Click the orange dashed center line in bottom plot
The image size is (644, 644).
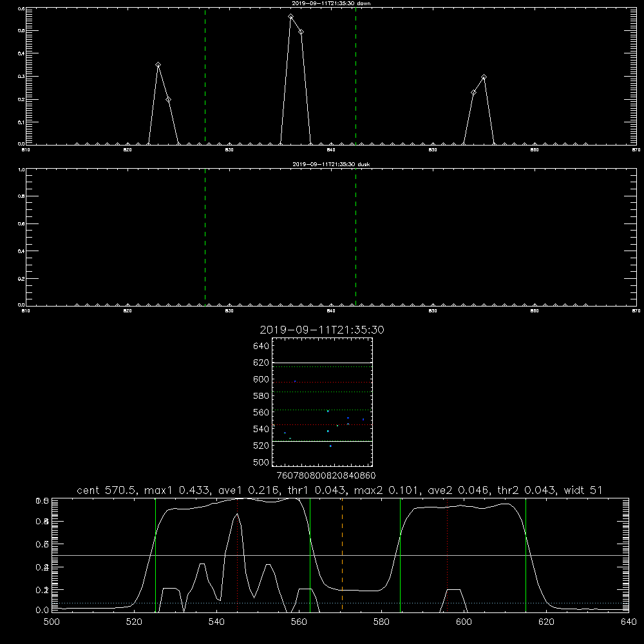342,554
